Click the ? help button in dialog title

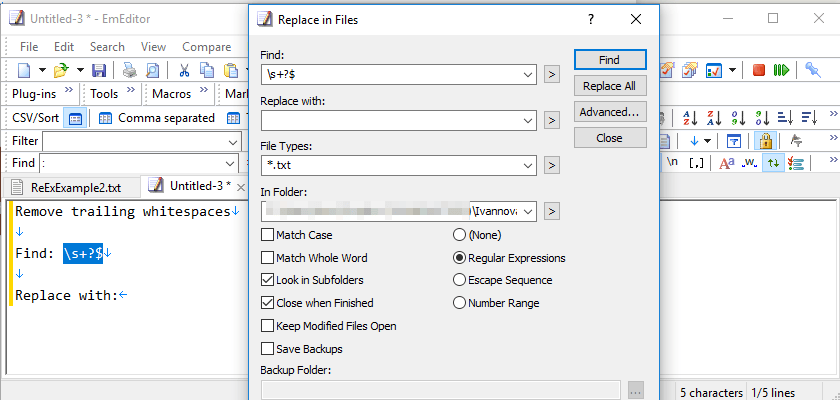(591, 20)
